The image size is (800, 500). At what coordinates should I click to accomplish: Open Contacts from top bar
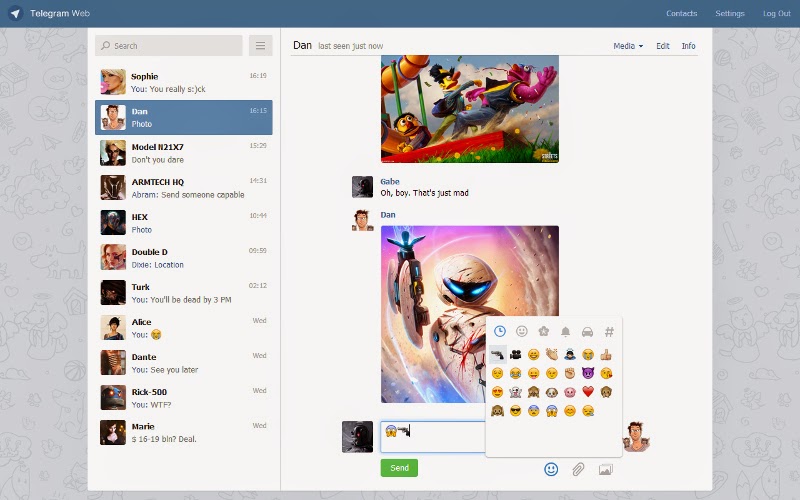point(681,13)
